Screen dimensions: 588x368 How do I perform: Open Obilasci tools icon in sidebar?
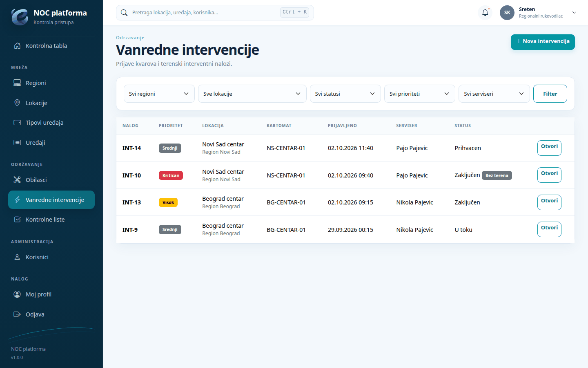tap(17, 180)
